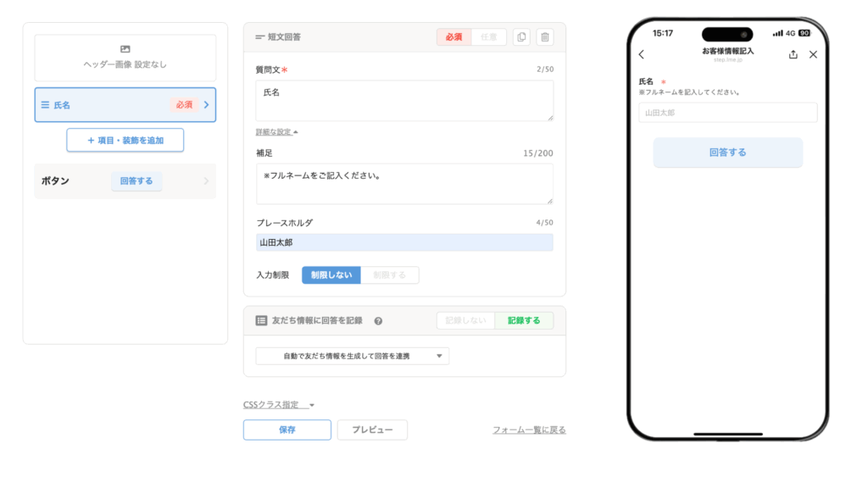
Task: Select the ボタン item in the sidebar
Action: click(125, 181)
